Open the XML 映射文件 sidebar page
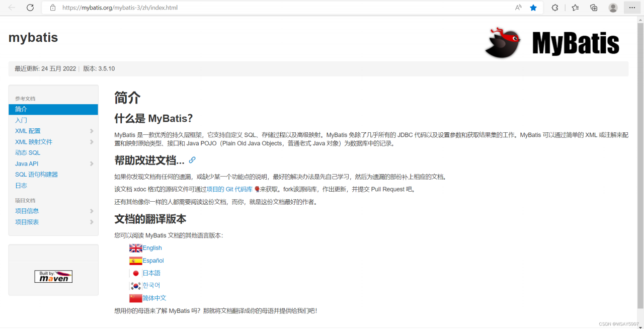Screen dimensions: 644x329 (x=34, y=142)
